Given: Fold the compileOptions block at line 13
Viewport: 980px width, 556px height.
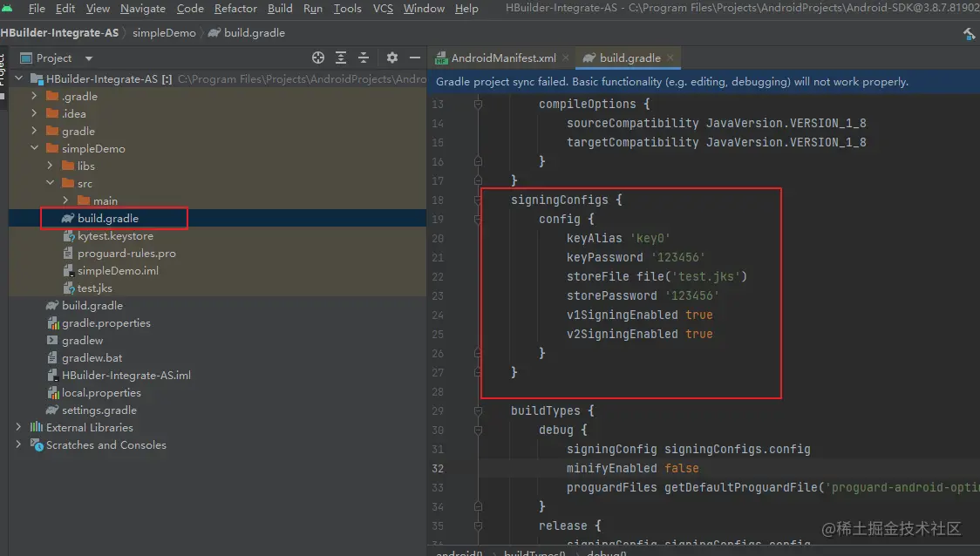Looking at the screenshot, I should coord(478,105).
